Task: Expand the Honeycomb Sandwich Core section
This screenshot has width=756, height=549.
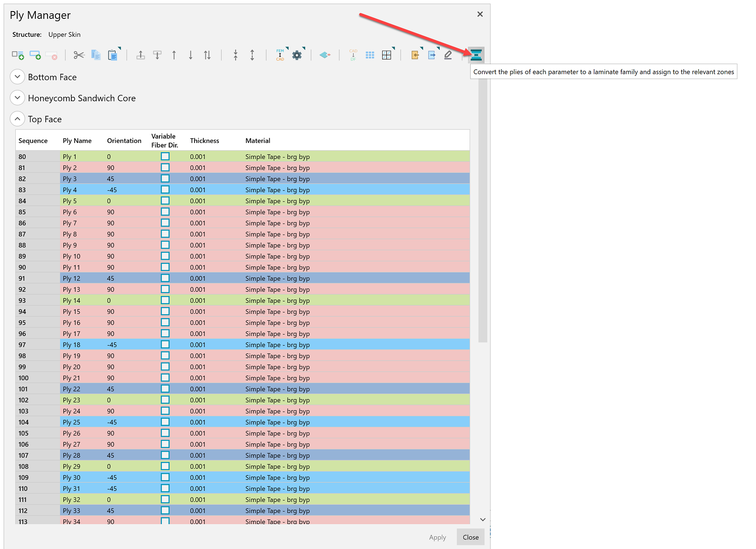Action: pos(17,98)
